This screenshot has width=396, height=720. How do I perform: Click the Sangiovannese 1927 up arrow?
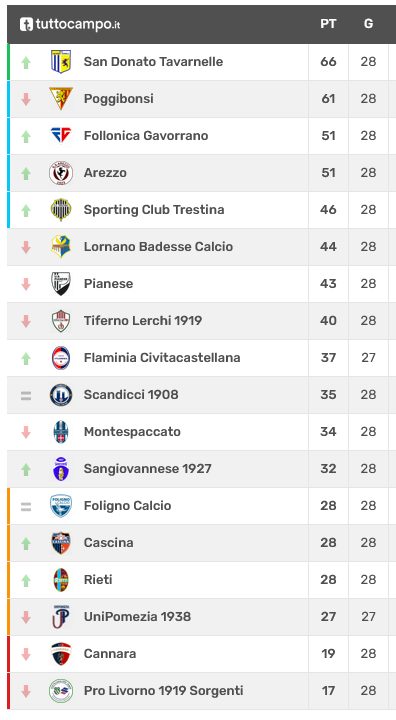(26, 469)
